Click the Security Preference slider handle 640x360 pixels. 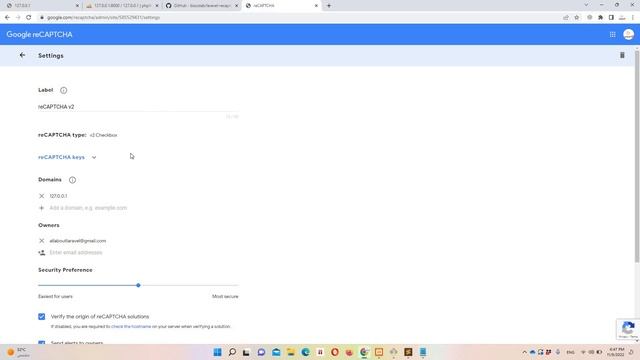pyautogui.click(x=138, y=285)
